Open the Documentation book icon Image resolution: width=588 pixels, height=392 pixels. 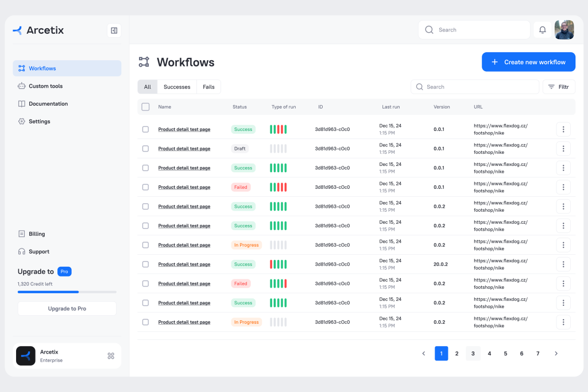coord(22,104)
